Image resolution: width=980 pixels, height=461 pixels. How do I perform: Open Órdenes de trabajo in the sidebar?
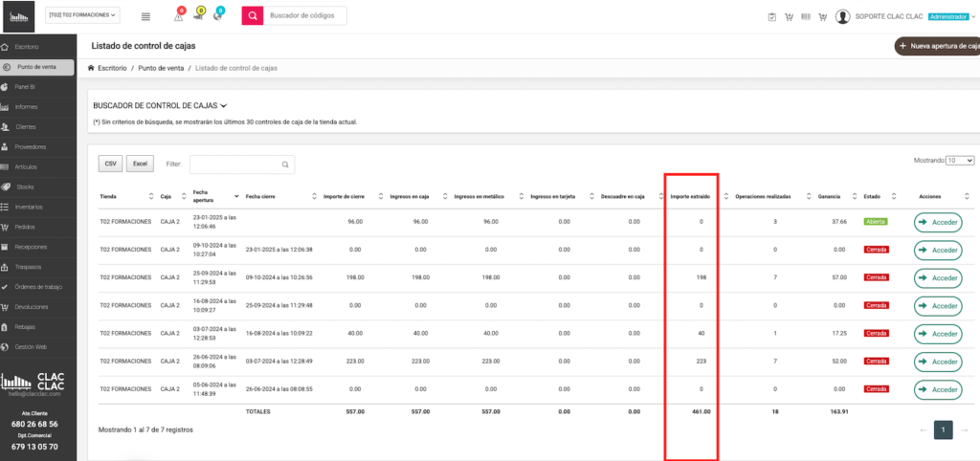click(x=37, y=287)
